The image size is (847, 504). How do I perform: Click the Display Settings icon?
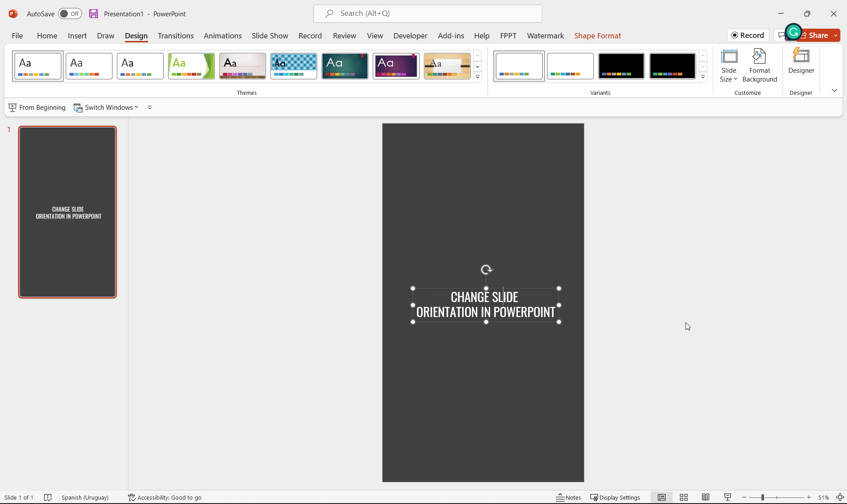594,497
